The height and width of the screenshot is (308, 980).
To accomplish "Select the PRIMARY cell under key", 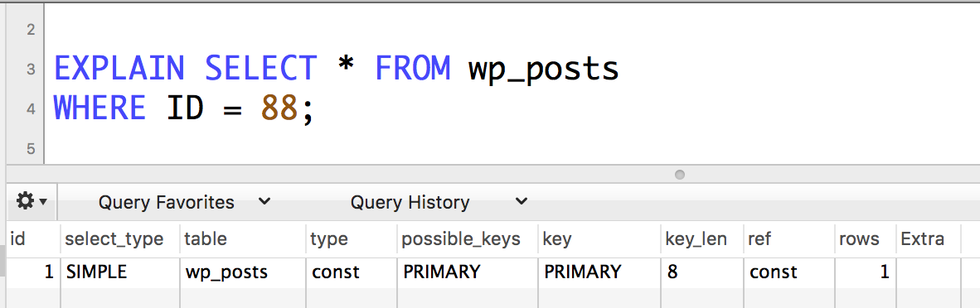I will coord(599,272).
